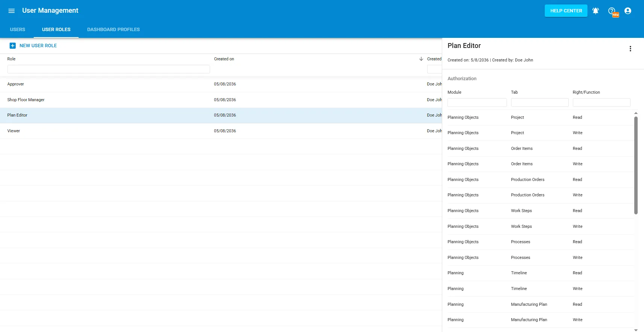Click the Created on column header
This screenshot has width=644, height=332.
click(224, 59)
